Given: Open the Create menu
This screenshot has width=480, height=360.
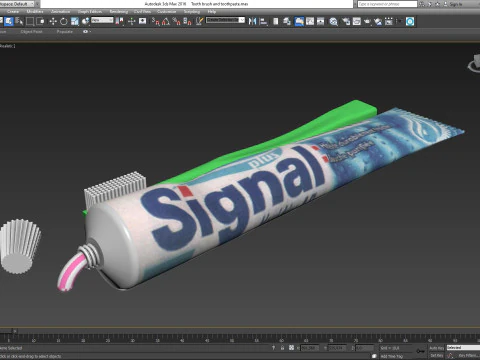Looking at the screenshot, I should [13, 12].
